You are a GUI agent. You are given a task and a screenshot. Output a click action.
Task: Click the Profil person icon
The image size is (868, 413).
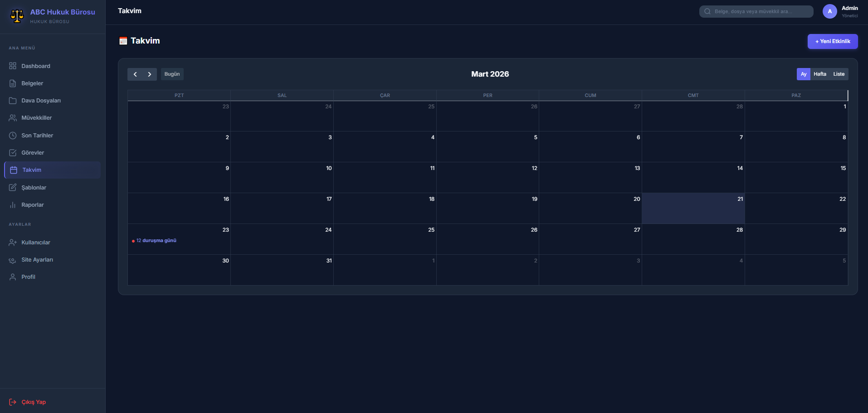13,277
